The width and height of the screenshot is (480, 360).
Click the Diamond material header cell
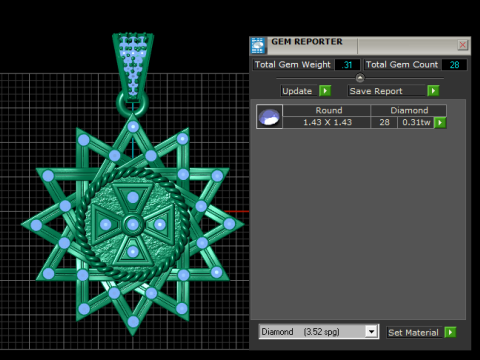[x=409, y=110]
